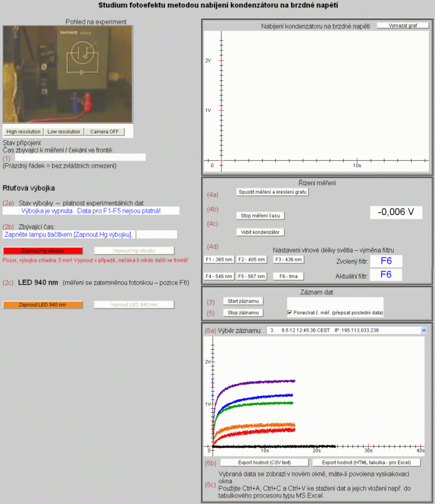Begin recording with Start záznamu
This screenshot has width=435, height=504.
[243, 301]
